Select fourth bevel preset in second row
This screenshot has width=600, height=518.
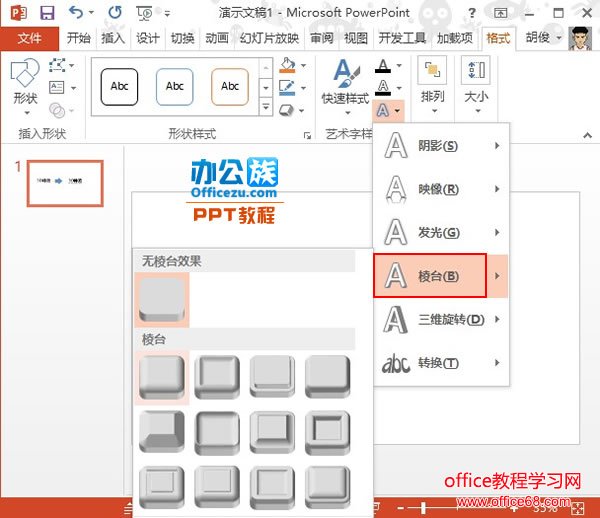click(328, 433)
